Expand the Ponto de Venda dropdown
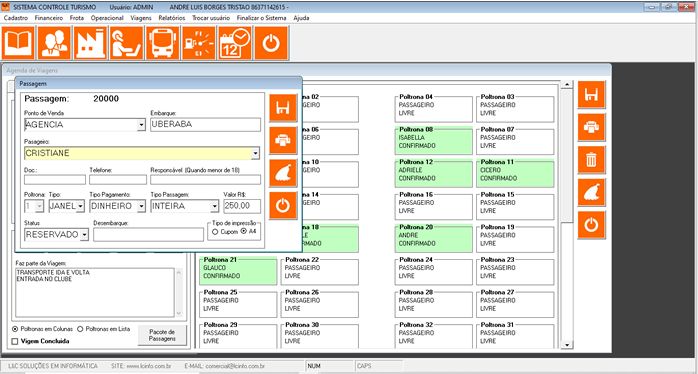 pos(141,125)
